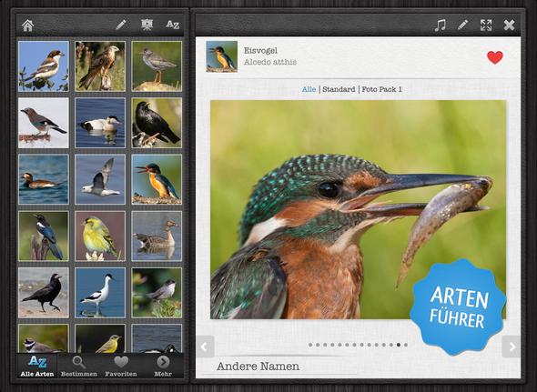This screenshot has height=392, width=537.
Task: Click the A-Z sort icon in top toolbar
Action: click(173, 25)
